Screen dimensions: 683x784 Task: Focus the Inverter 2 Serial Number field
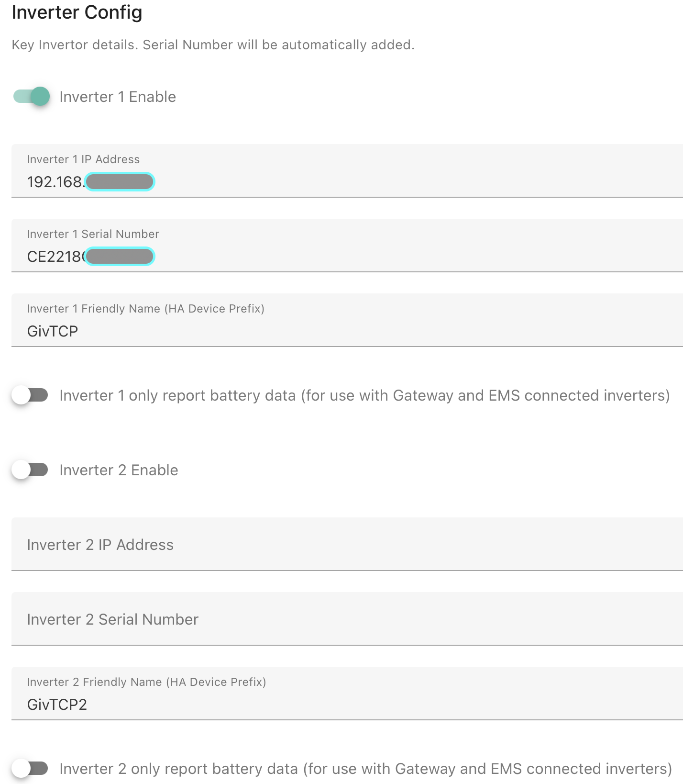click(347, 619)
